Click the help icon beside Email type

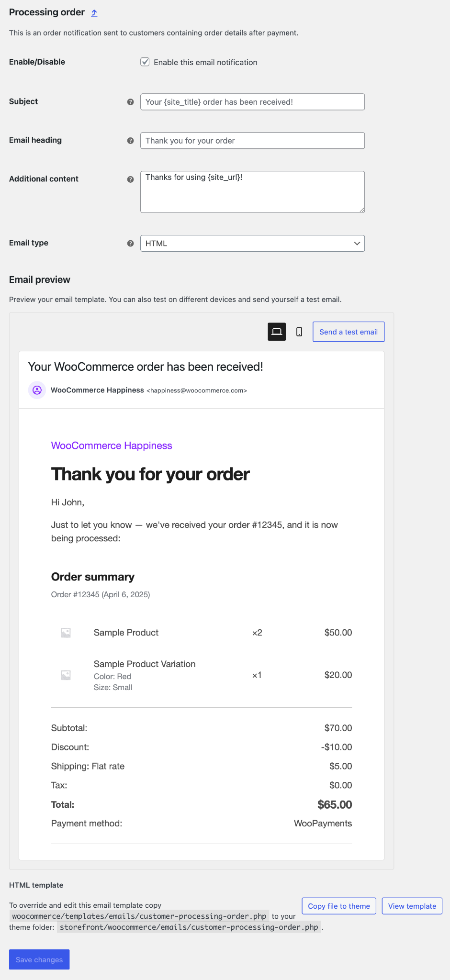[130, 244]
